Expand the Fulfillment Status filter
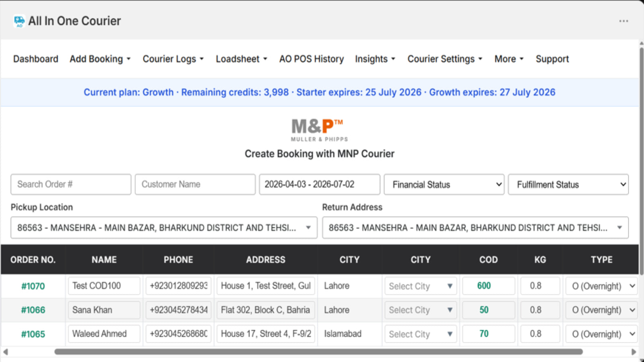 568,185
